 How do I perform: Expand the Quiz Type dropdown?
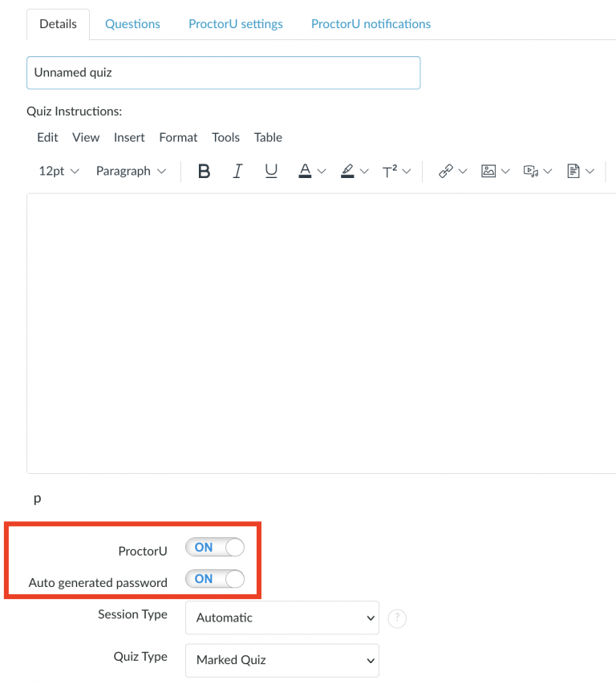click(282, 660)
